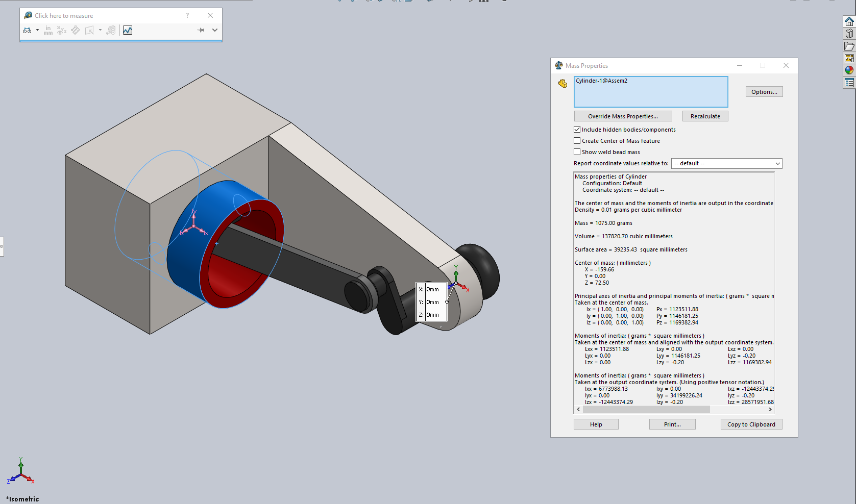The image size is (856, 504).
Task: Open the coordinate system default dropdown
Action: [x=726, y=164]
